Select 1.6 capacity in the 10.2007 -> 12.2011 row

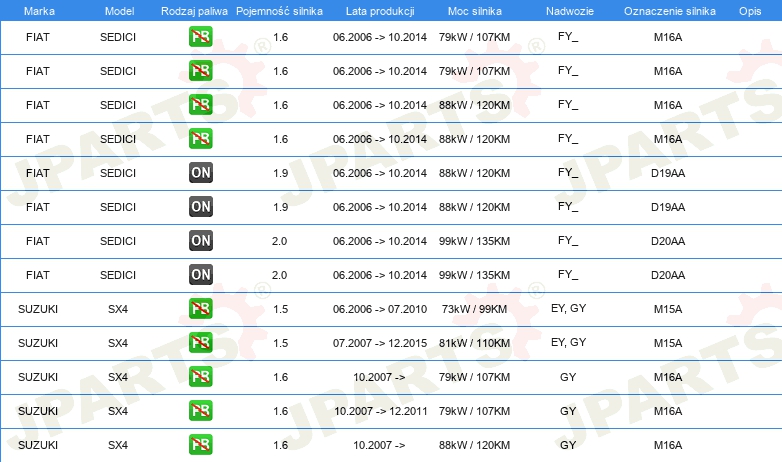281,411
